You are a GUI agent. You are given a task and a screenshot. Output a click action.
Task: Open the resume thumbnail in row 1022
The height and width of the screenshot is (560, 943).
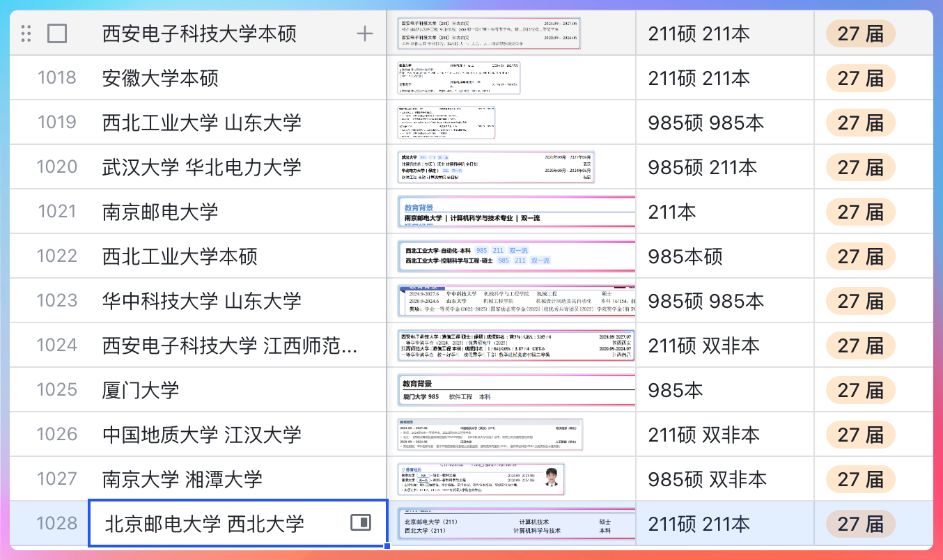pyautogui.click(x=516, y=256)
